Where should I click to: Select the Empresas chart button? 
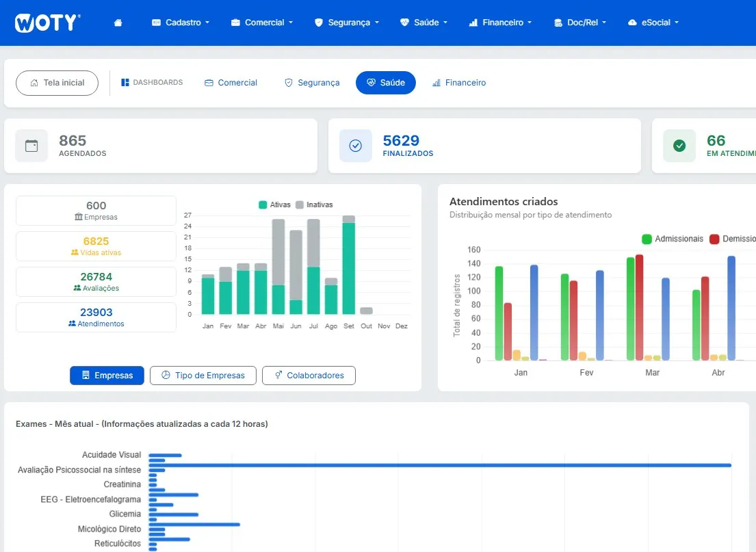click(107, 376)
